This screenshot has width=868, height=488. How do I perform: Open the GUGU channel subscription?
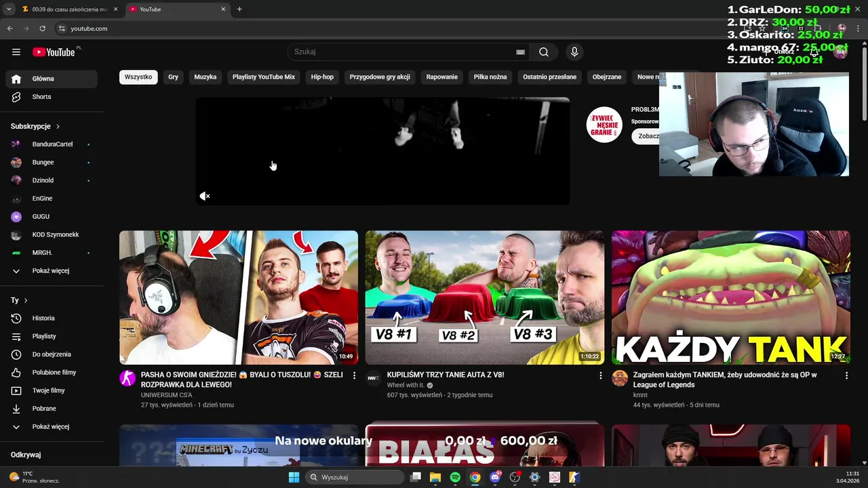coord(52,217)
